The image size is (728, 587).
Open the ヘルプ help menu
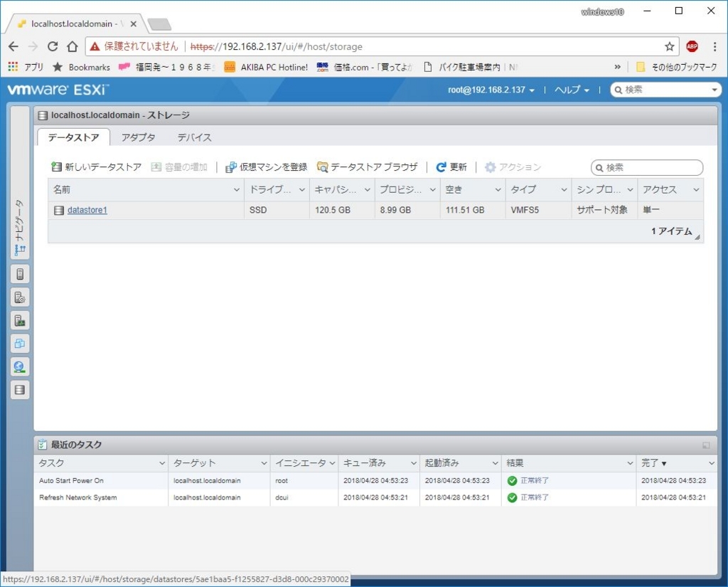coord(572,90)
